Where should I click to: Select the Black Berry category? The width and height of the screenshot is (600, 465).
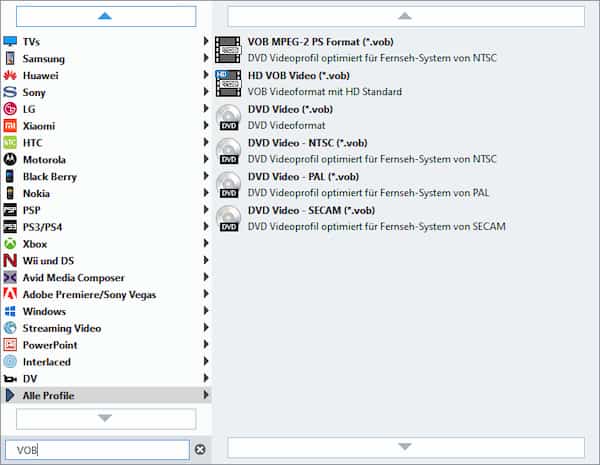click(106, 176)
